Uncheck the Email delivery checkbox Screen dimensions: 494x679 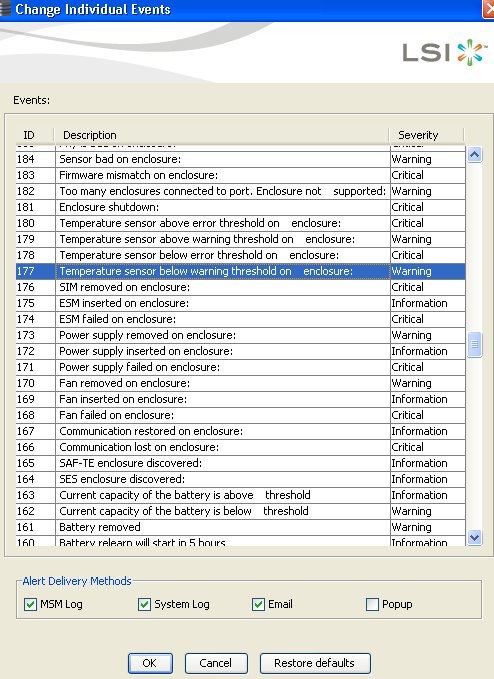(258, 604)
